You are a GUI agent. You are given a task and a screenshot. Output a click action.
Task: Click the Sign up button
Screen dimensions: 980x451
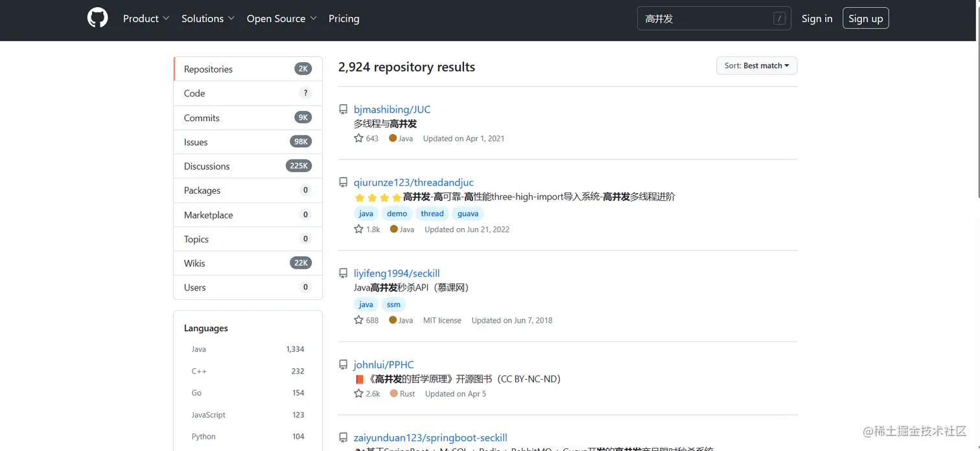(866, 19)
